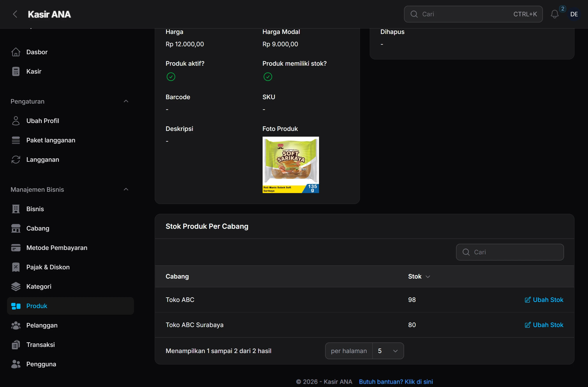Screen dimensions: 588x387
Task: Sort by the Stok column
Action: 419,276
